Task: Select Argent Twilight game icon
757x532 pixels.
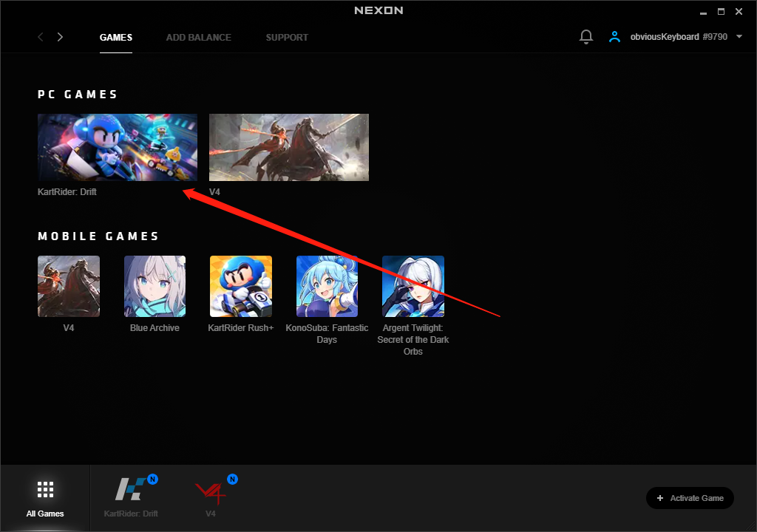Action: pos(413,286)
